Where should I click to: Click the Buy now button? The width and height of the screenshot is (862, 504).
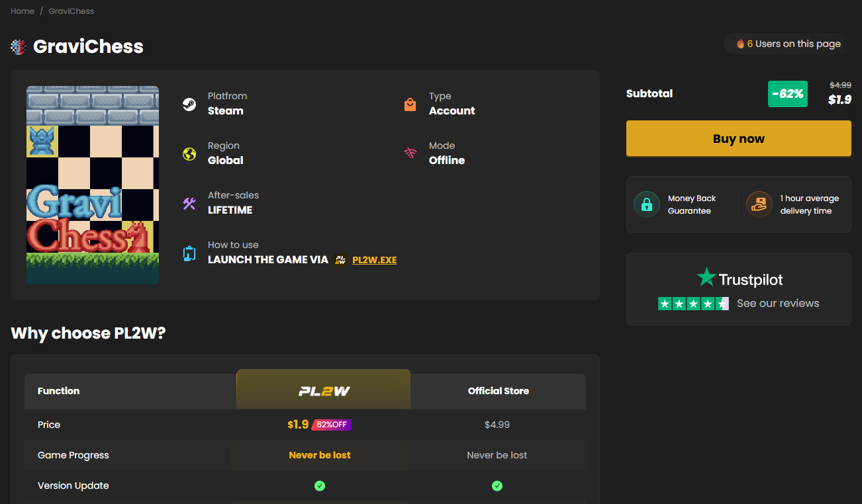tap(739, 139)
